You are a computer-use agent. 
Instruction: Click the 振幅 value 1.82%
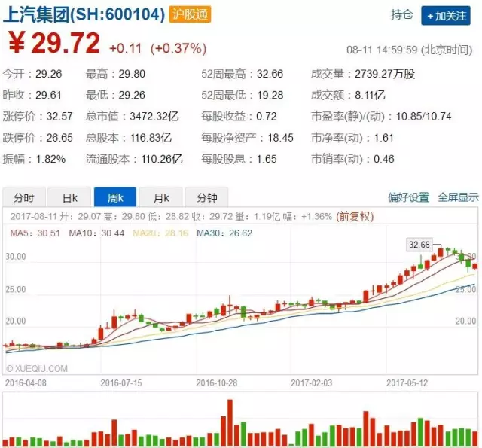pyautogui.click(x=50, y=159)
